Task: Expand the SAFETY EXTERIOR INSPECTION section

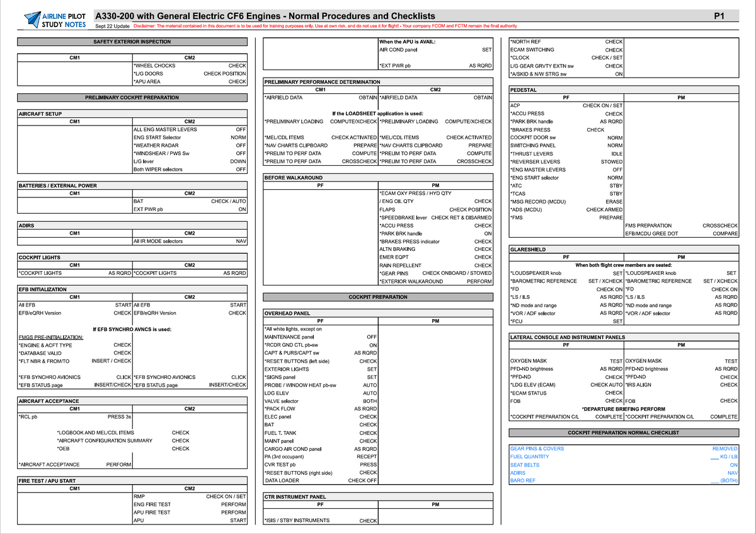Action: click(x=132, y=42)
